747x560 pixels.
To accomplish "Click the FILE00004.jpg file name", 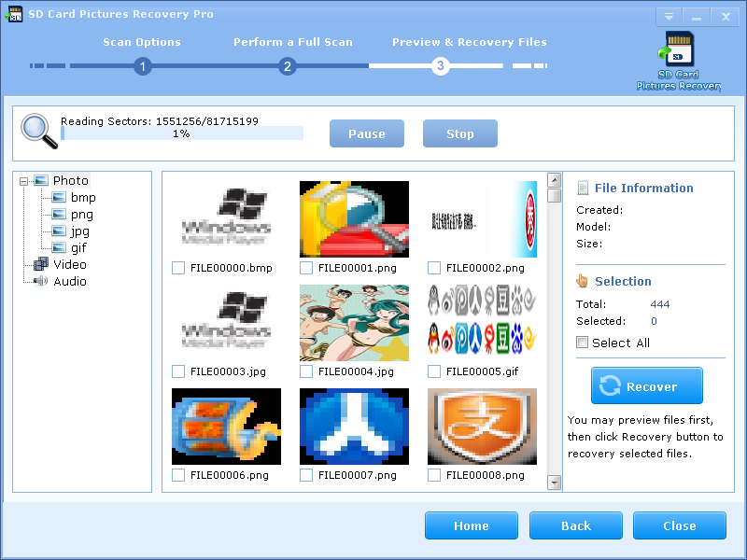I will coord(356,371).
